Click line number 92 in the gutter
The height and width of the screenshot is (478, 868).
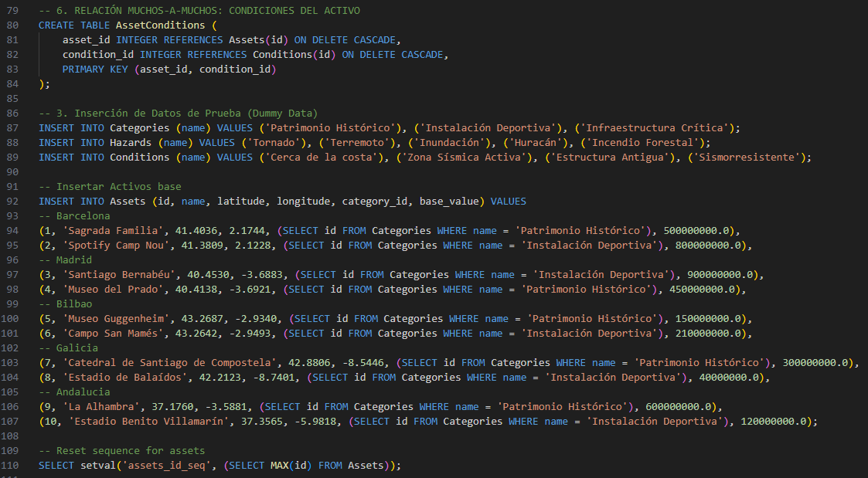pyautogui.click(x=12, y=202)
